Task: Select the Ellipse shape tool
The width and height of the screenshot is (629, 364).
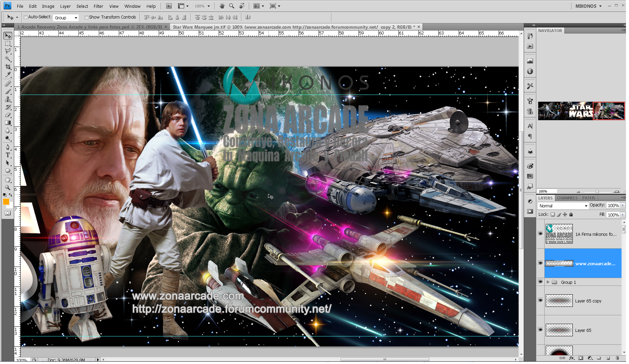Action: pos(8,170)
